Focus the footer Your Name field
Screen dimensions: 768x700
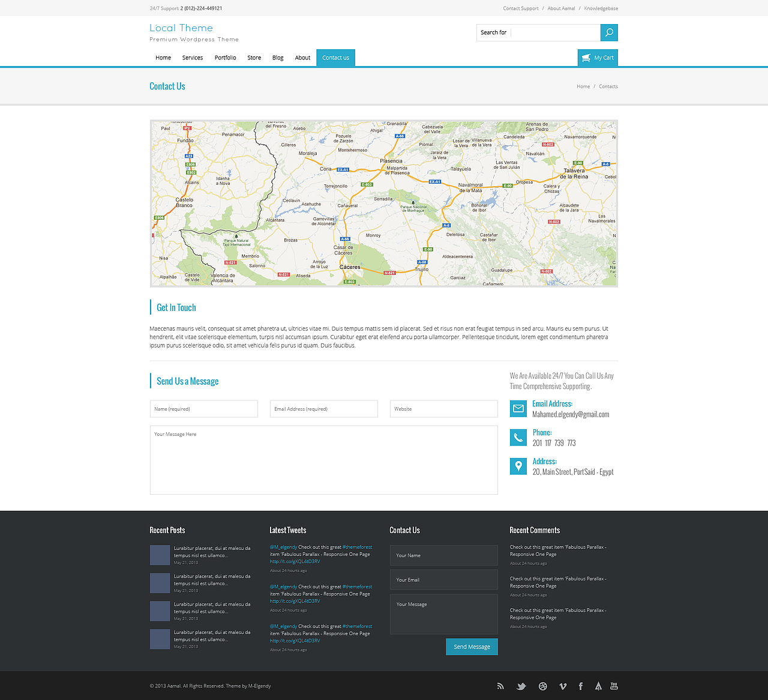tap(444, 555)
